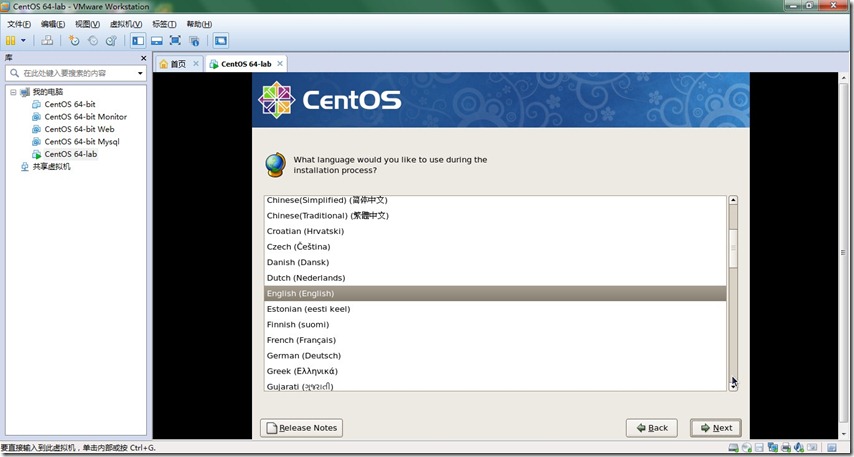Select CentOS 64-bit Mysql VM
The image size is (854, 457).
82,142
